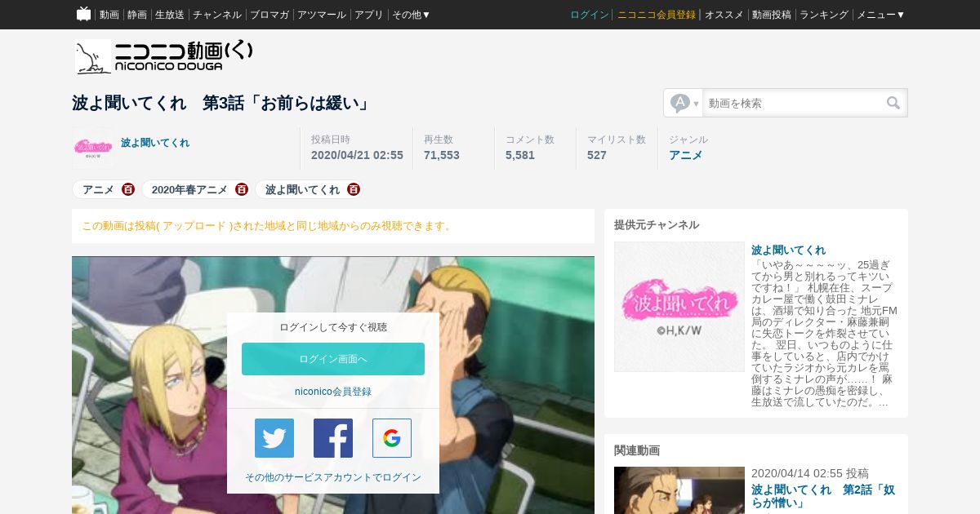Click the niconico TV icon in top bar

tap(84, 14)
